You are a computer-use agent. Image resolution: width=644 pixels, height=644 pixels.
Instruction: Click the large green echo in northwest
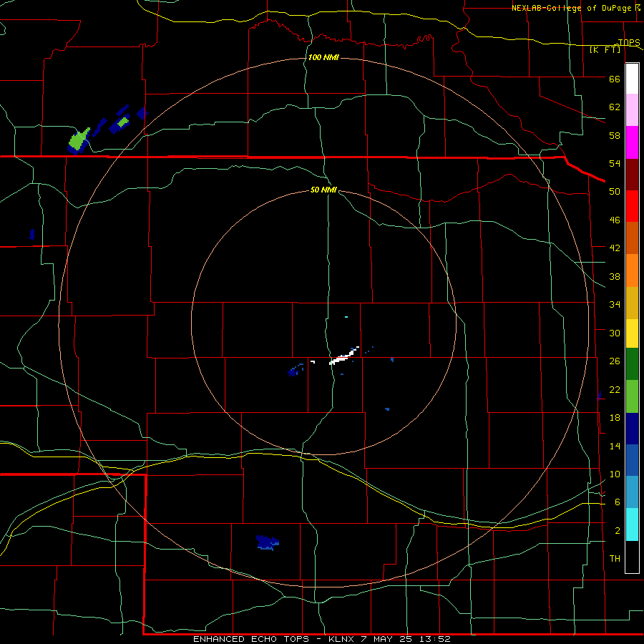click(x=79, y=140)
